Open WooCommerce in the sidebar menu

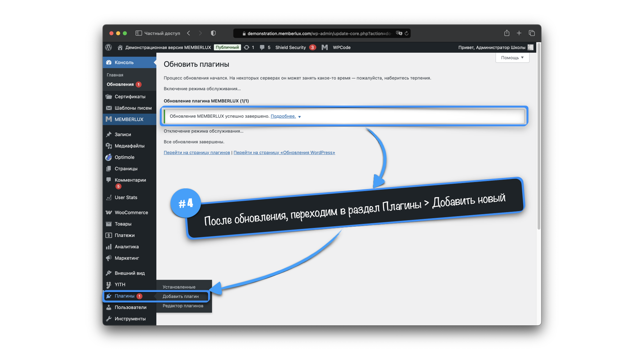tap(131, 213)
